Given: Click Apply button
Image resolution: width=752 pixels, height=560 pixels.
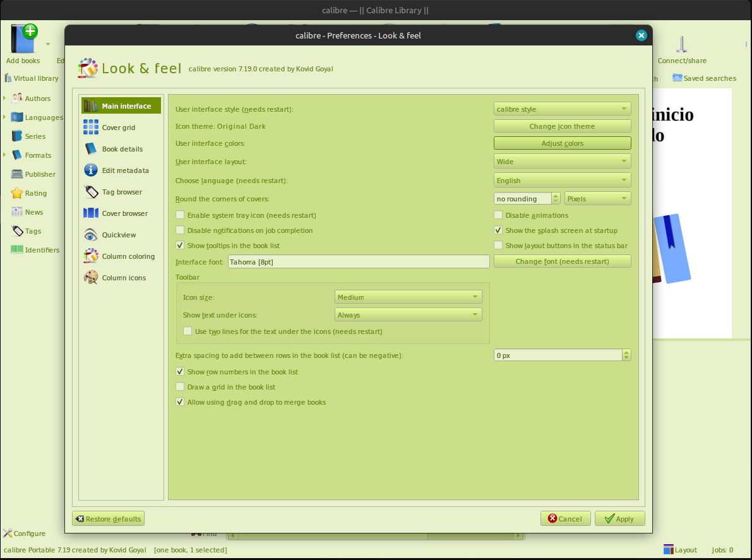Looking at the screenshot, I should coord(619,518).
